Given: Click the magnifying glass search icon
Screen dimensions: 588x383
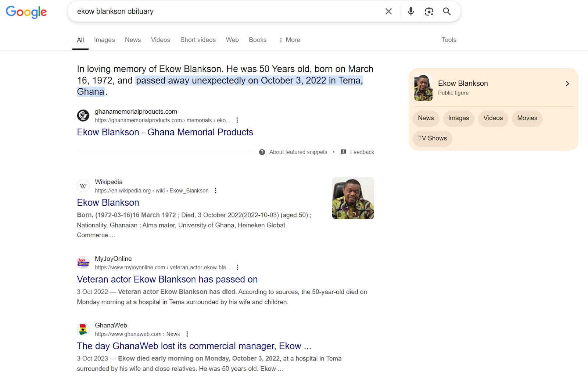Looking at the screenshot, I should point(447,11).
